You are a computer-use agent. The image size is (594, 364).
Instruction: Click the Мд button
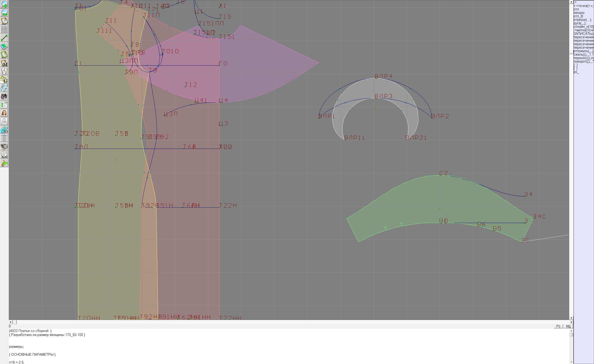568,326
